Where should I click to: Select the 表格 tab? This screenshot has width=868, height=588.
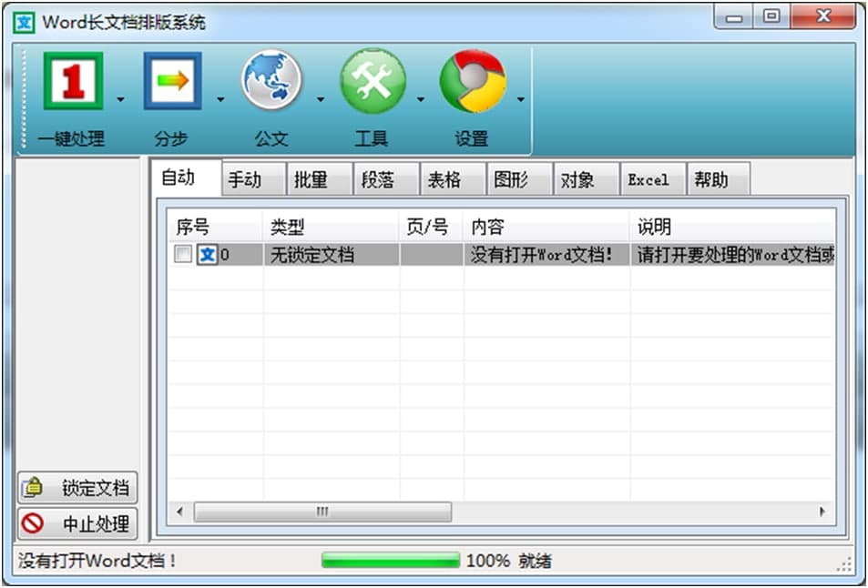453,179
